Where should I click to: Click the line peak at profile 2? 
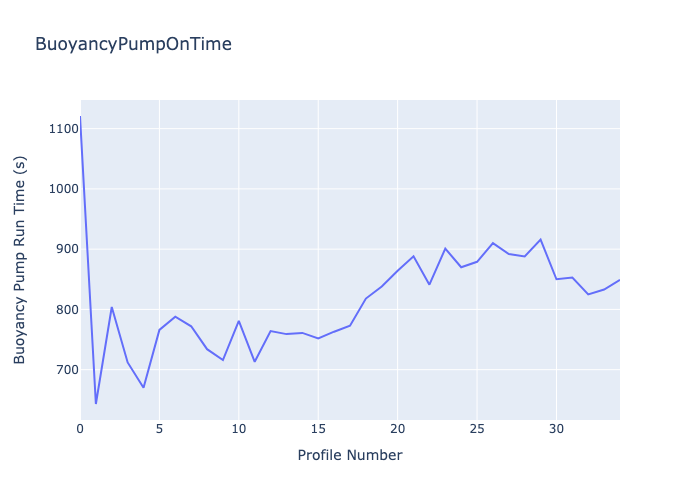112,307
